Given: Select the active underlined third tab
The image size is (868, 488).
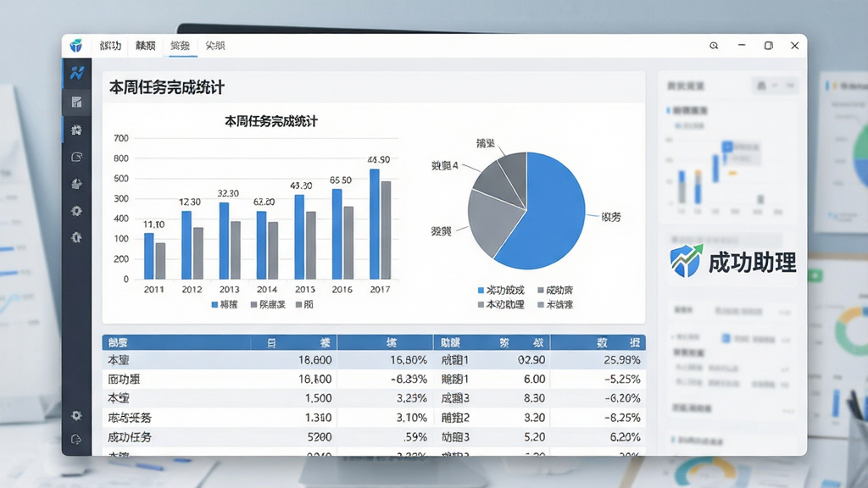Looking at the screenshot, I should pos(180,46).
